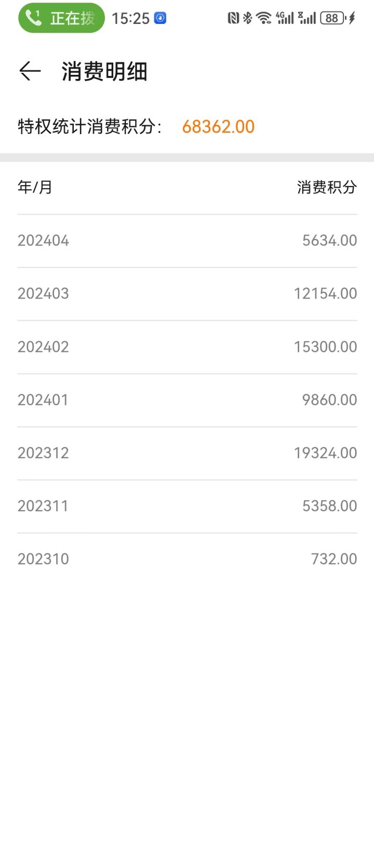374x868 pixels.
Task: Open the 202310 entry
Action: (x=187, y=559)
